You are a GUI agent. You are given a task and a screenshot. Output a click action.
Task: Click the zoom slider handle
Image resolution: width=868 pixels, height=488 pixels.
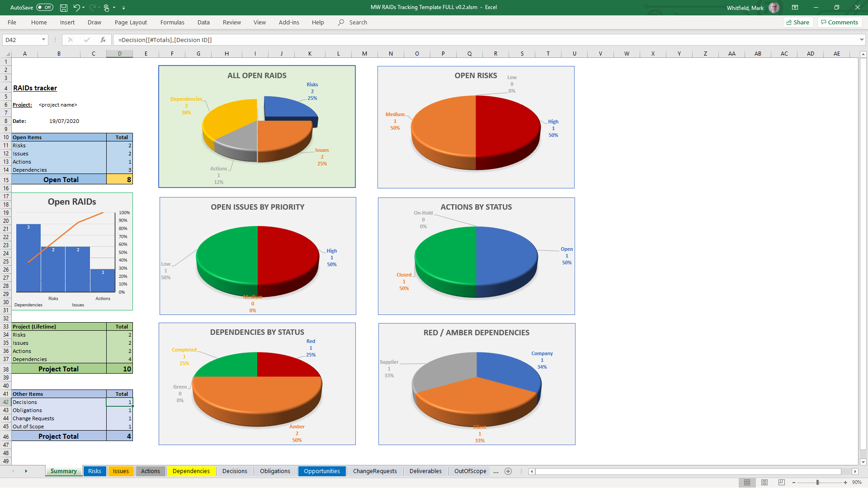point(817,483)
